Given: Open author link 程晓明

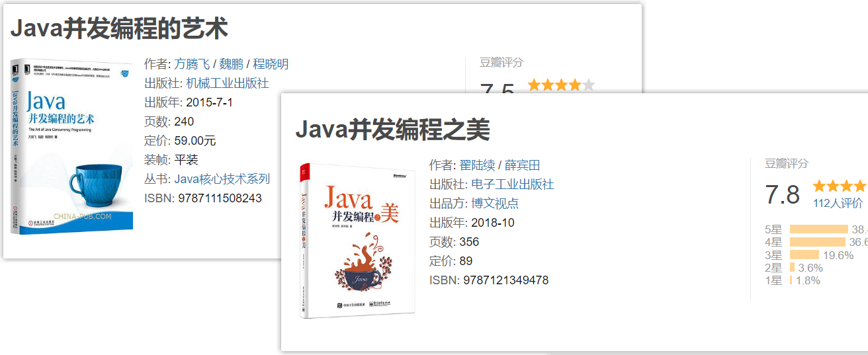Looking at the screenshot, I should click(271, 64).
